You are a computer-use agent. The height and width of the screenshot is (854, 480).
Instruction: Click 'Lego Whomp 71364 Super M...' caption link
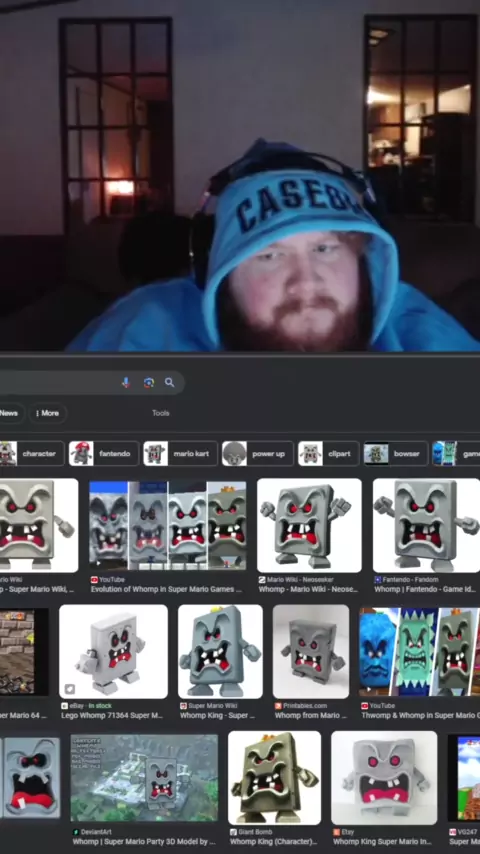coord(112,716)
